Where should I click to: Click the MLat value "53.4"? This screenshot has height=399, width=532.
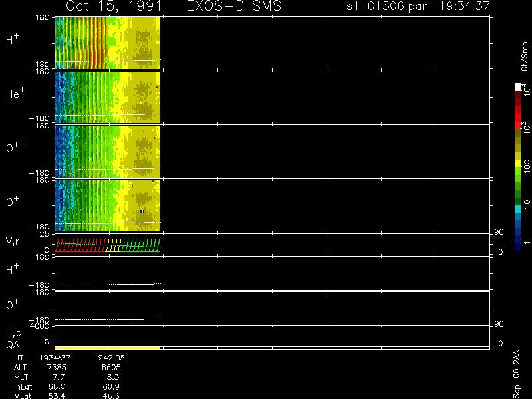pos(57,396)
